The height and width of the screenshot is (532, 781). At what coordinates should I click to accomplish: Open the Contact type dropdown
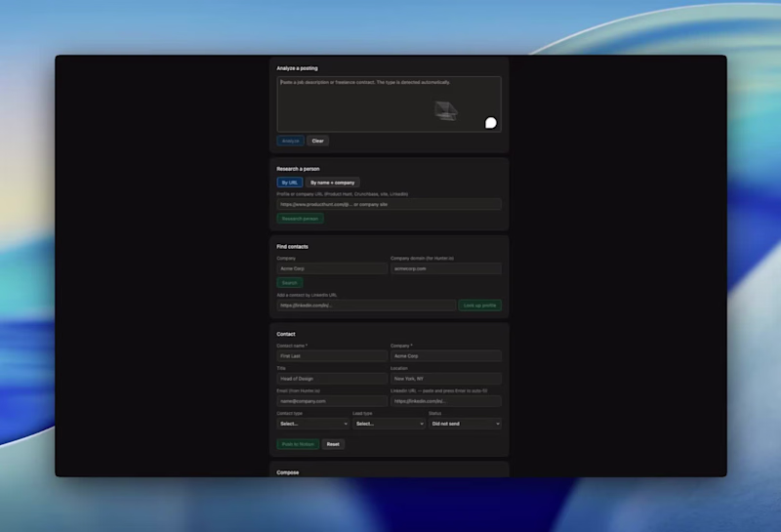pos(312,424)
